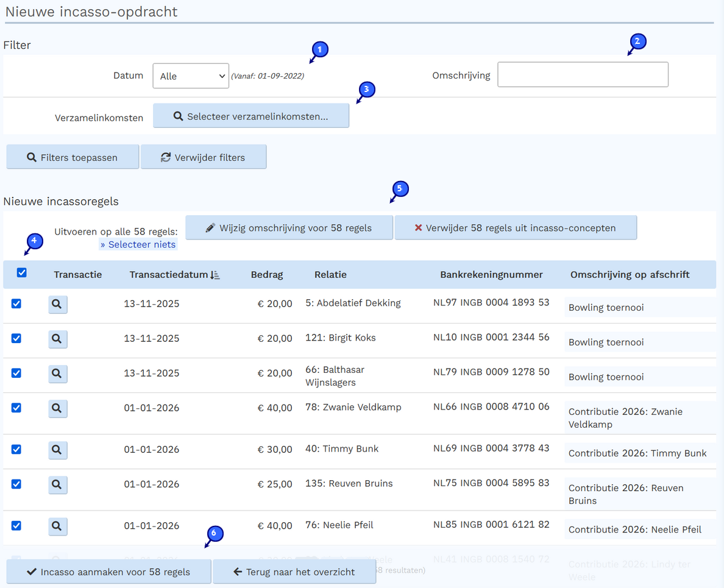This screenshot has height=588, width=724.
Task: Deselect the Timmy Bunk row checkbox
Action: tap(16, 449)
